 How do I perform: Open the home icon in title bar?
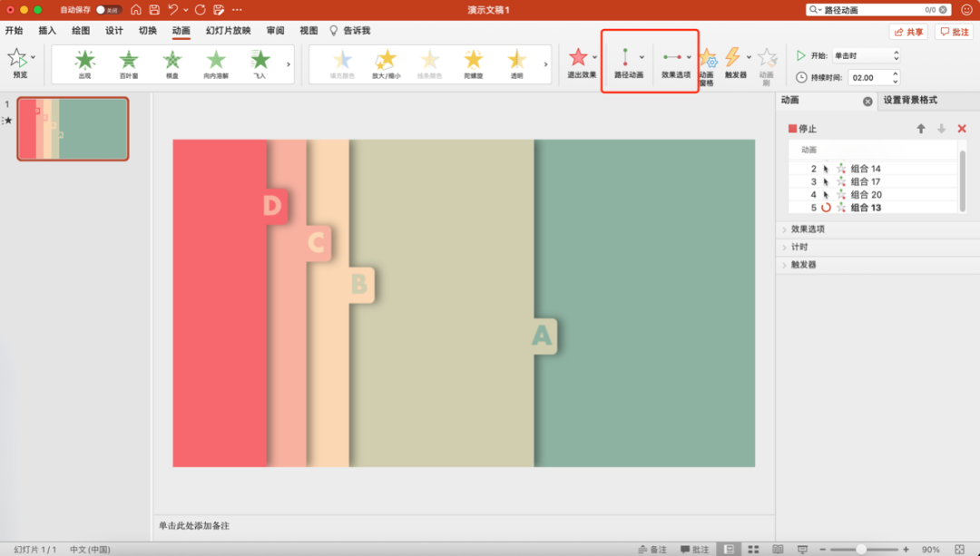point(135,9)
